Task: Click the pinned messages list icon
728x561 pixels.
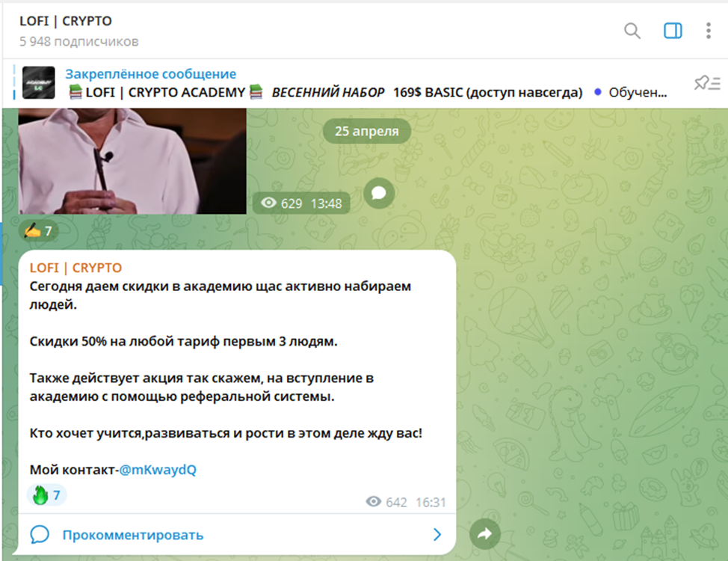Action: [706, 83]
